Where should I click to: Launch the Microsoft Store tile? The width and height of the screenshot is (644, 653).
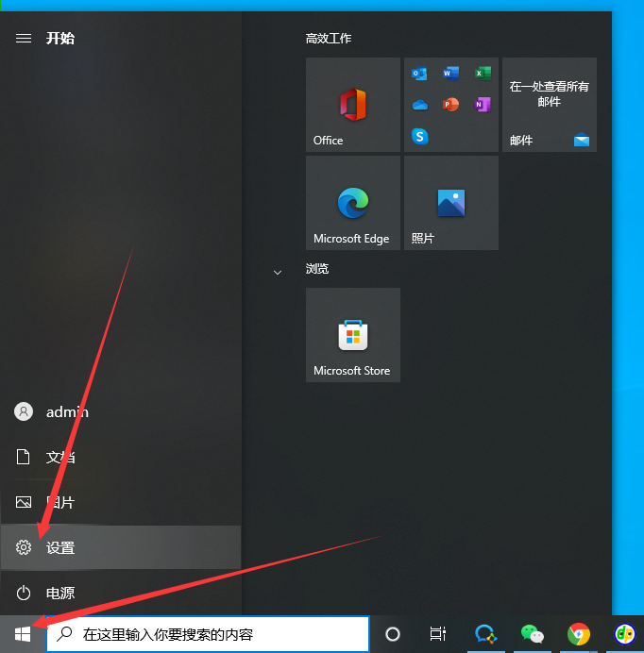coord(352,334)
